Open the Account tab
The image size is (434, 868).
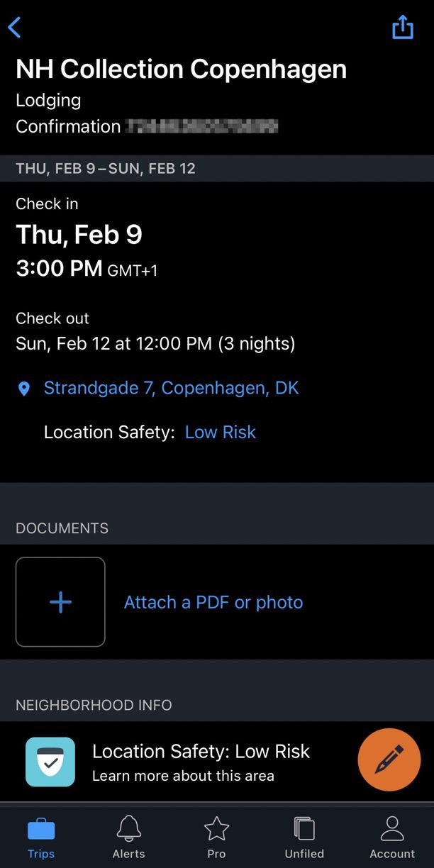391,837
